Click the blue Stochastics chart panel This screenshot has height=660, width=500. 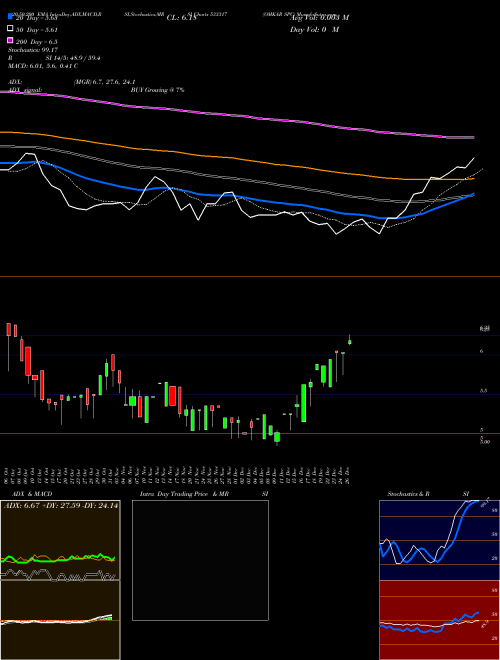[x=439, y=540]
